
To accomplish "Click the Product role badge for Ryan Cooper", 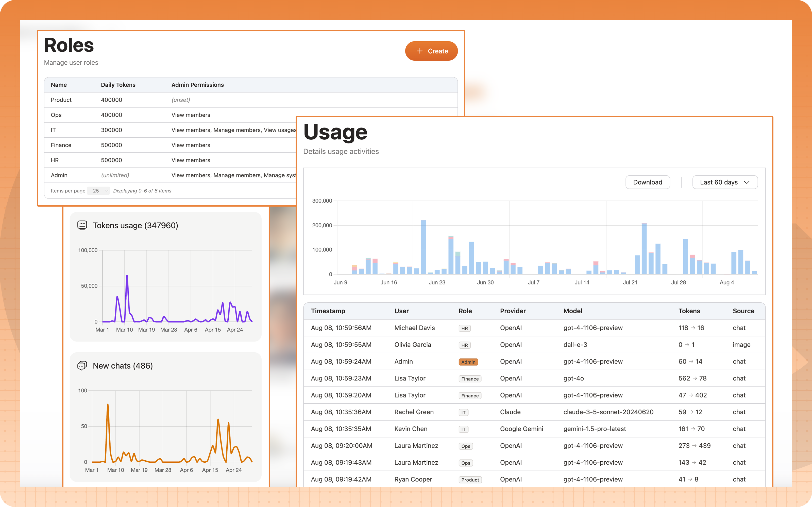I will click(x=470, y=480).
